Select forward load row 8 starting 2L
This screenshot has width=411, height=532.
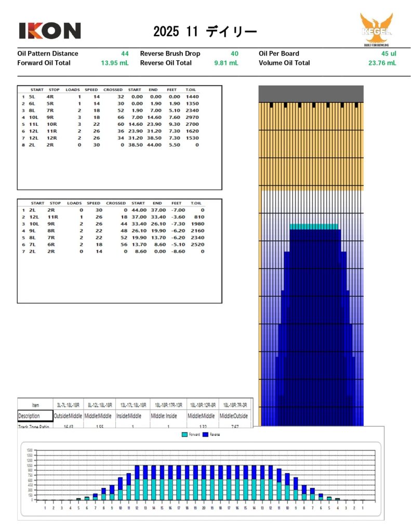[x=110, y=145]
